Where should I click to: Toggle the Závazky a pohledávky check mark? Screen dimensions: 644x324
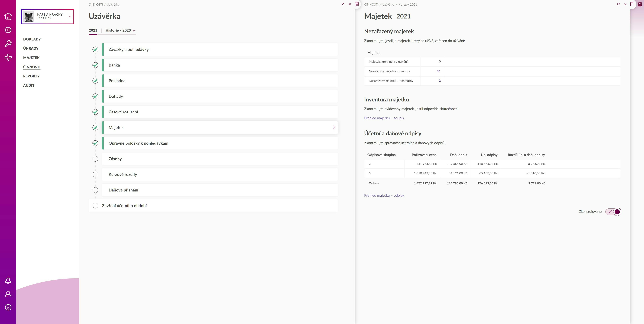pyautogui.click(x=95, y=50)
